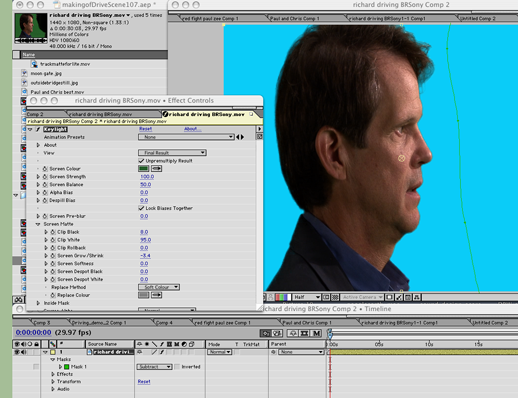The width and height of the screenshot is (518, 398).
Task: Open the Half resolution dropdown in viewer
Action: [306, 297]
